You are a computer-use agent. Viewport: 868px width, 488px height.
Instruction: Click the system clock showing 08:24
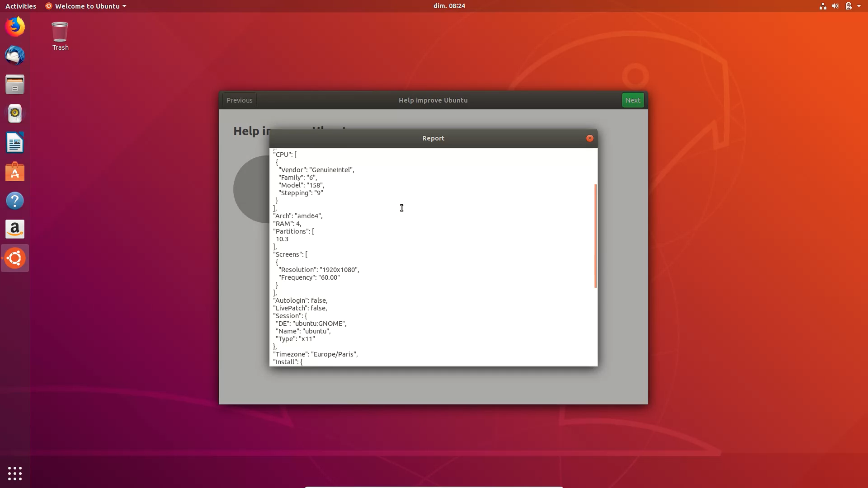[x=449, y=6]
